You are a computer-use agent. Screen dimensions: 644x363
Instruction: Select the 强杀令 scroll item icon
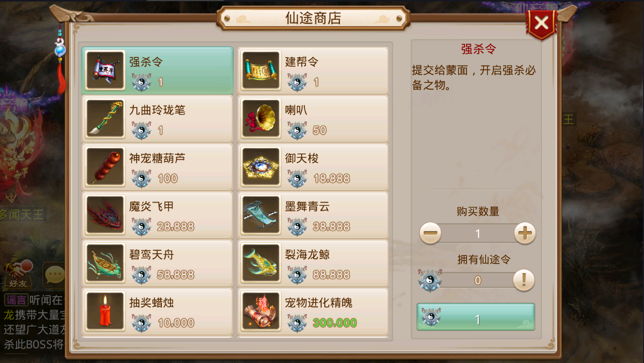click(105, 70)
